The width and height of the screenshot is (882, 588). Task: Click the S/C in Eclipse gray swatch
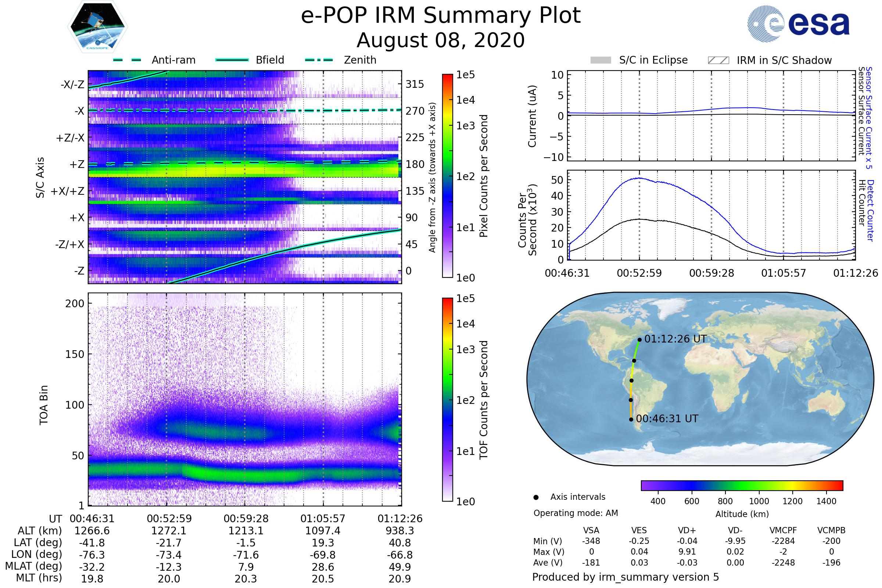[x=600, y=60]
